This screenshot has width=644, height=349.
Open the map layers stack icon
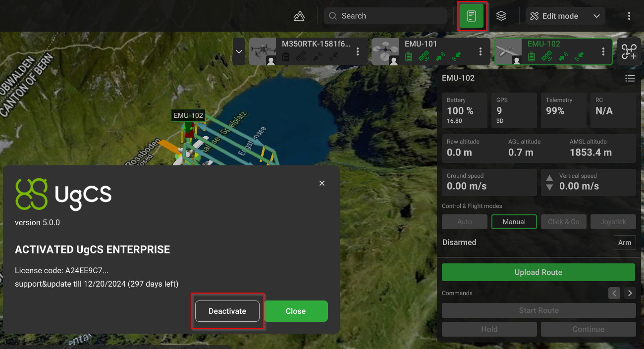501,16
